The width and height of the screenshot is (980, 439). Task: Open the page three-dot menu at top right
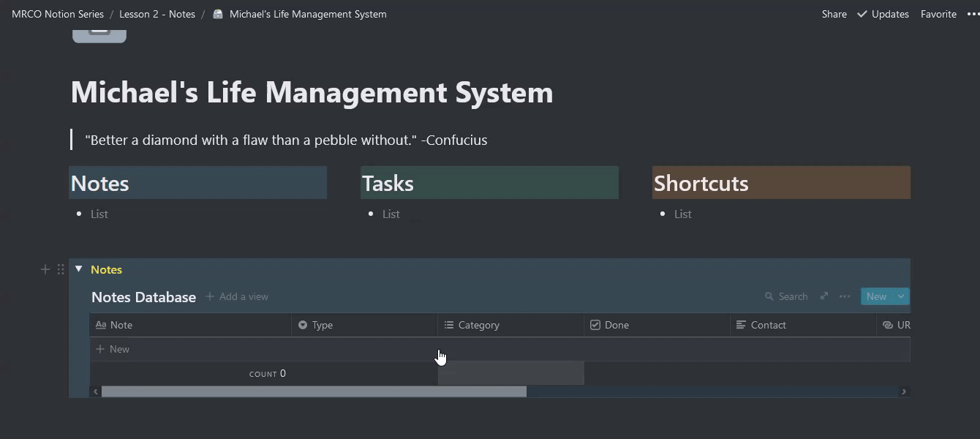click(x=972, y=14)
